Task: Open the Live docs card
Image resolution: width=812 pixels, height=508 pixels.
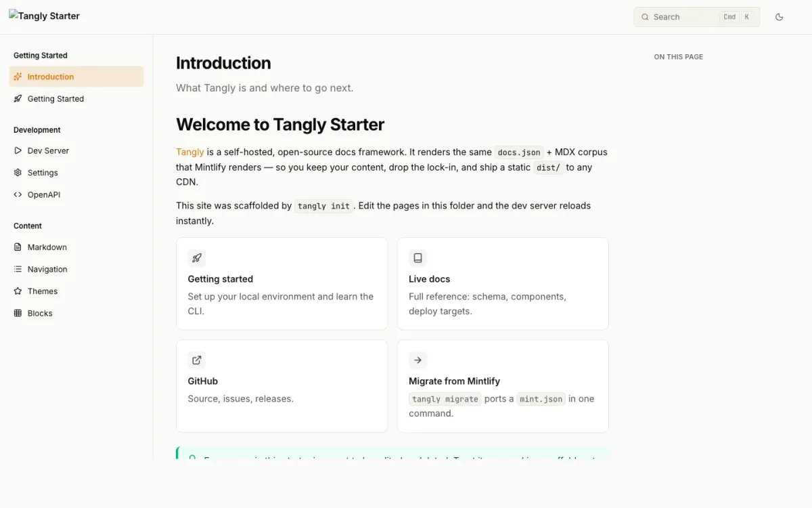Action: 503,283
